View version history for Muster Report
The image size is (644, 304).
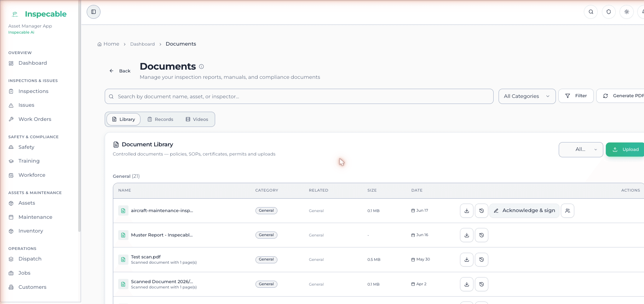[482, 235]
